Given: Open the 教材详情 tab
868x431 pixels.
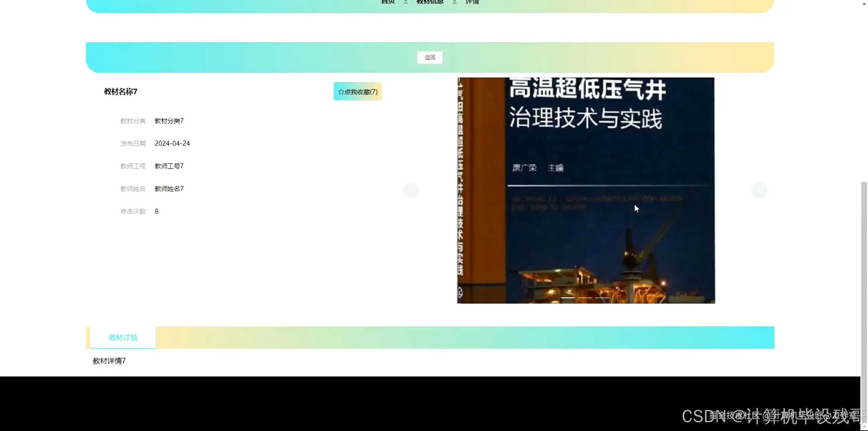Looking at the screenshot, I should [123, 337].
